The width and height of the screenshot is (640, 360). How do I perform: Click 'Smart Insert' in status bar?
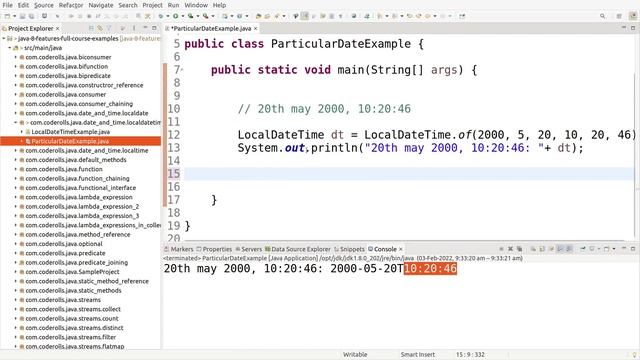[x=418, y=354]
